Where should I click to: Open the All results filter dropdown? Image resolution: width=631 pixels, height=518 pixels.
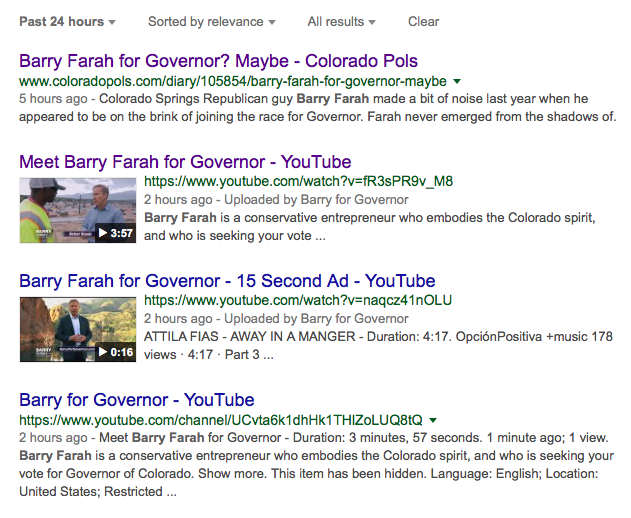pos(341,22)
